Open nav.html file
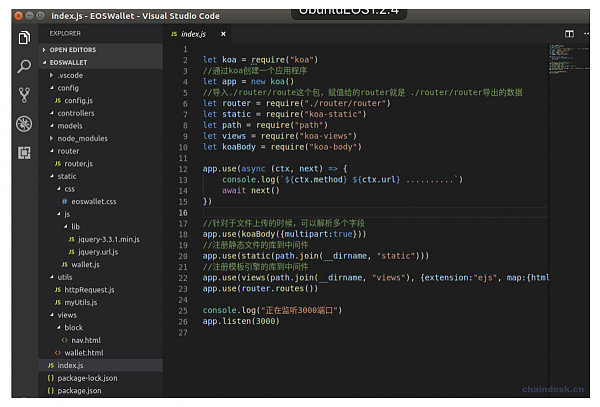 click(x=101, y=340)
